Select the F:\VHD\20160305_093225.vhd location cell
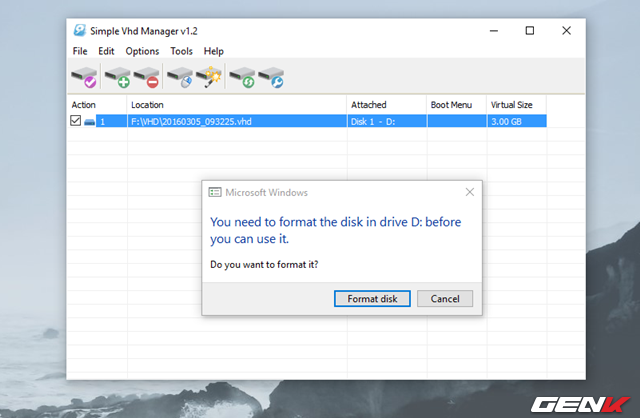The height and width of the screenshot is (418, 640). [237, 122]
